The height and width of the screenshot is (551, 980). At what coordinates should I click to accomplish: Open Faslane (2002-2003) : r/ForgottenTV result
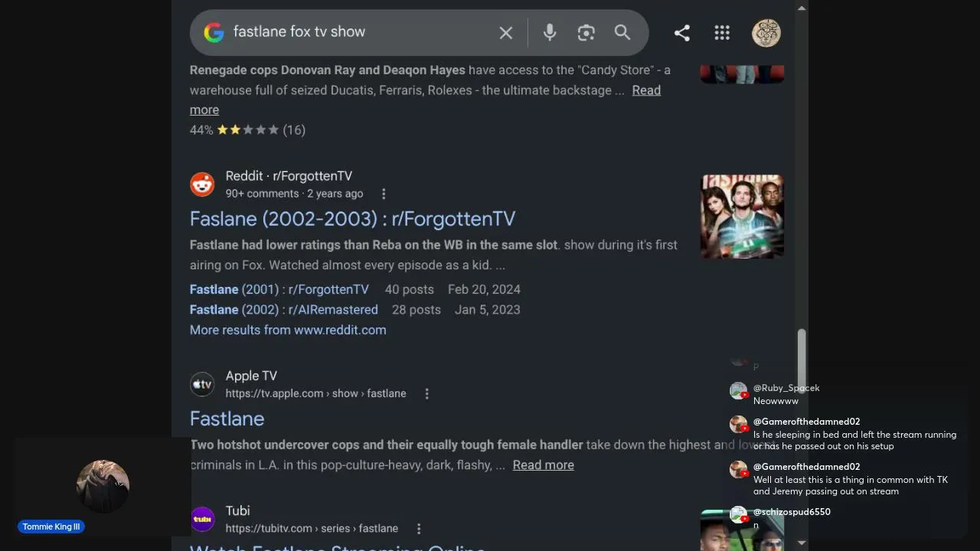pos(352,219)
